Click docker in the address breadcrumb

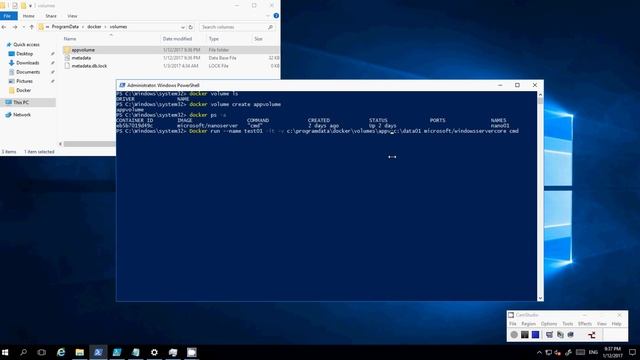coord(94,27)
